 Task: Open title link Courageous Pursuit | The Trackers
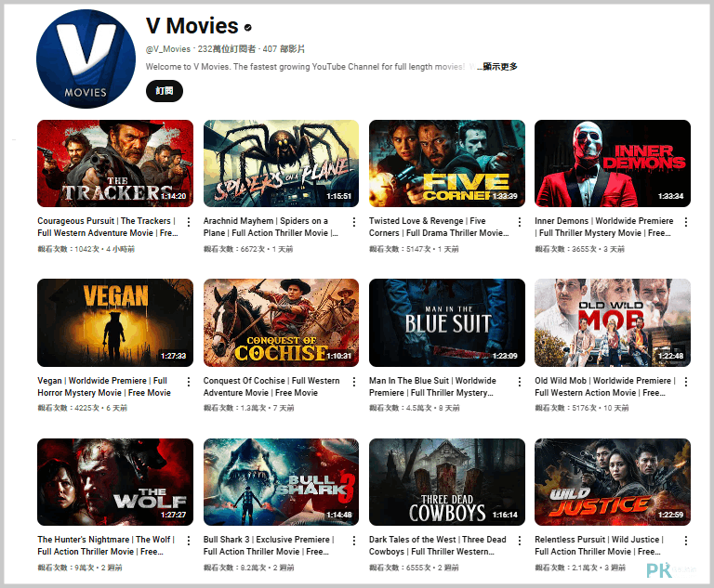108,227
